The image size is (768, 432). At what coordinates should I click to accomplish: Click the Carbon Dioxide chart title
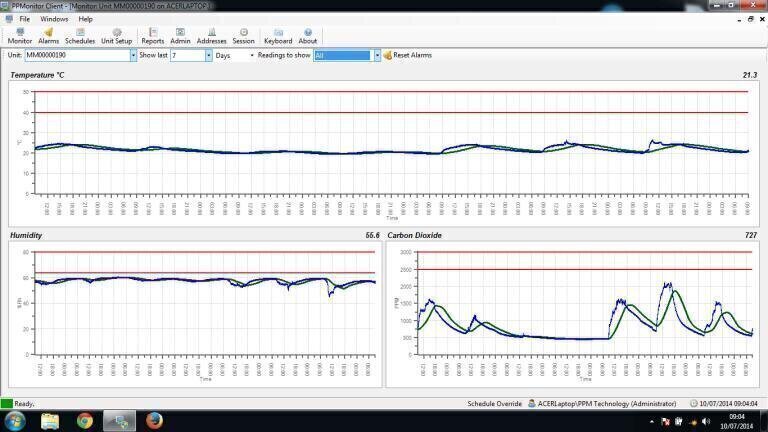tap(414, 235)
